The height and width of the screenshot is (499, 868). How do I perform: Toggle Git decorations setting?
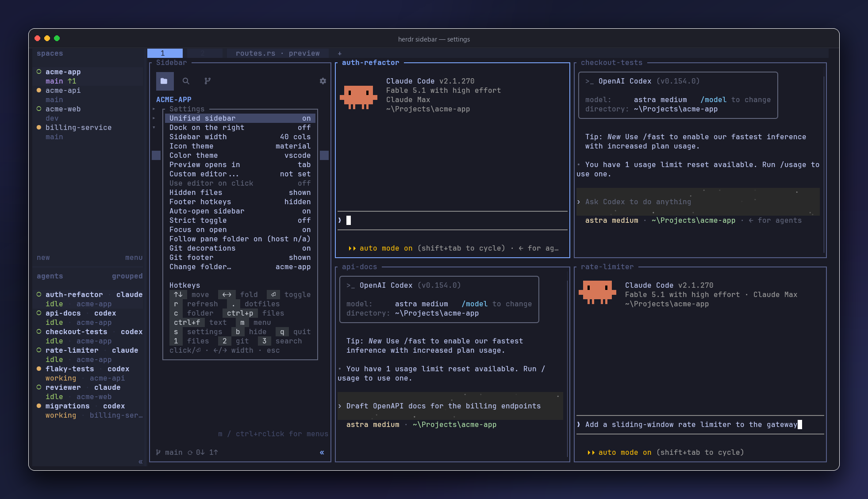[x=240, y=248]
